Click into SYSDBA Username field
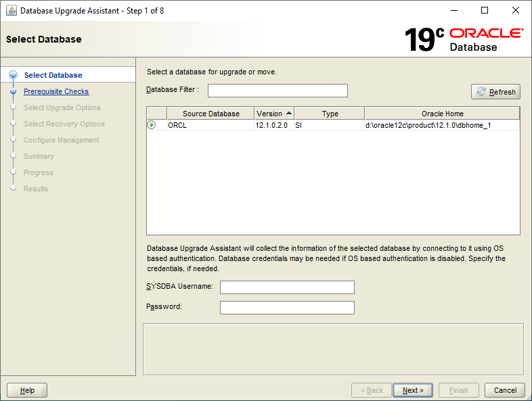Viewport: 532px width, 401px height. (x=287, y=287)
